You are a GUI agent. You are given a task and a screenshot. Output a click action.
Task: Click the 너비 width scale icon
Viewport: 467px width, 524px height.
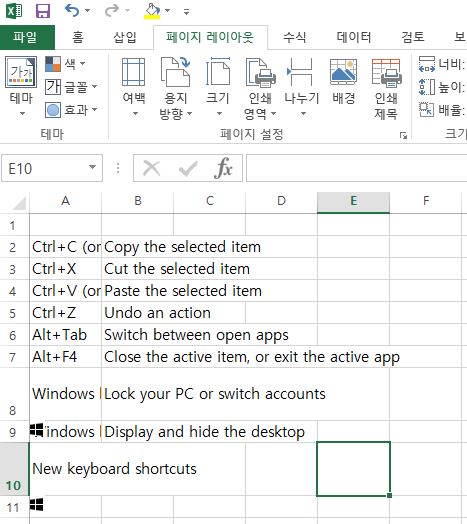[x=427, y=64]
